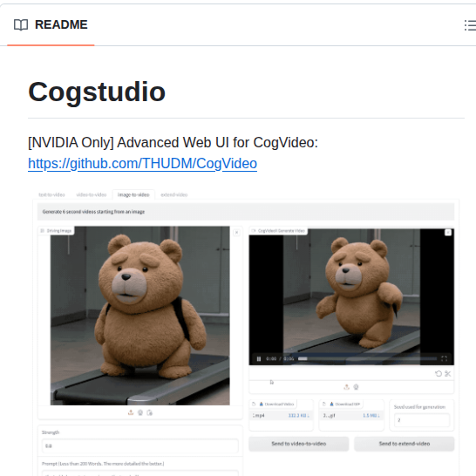Toggle fullscreen on the generated video

[444, 359]
